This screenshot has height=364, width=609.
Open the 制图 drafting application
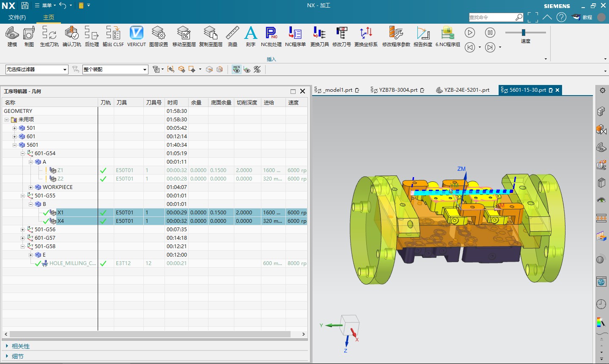(29, 36)
